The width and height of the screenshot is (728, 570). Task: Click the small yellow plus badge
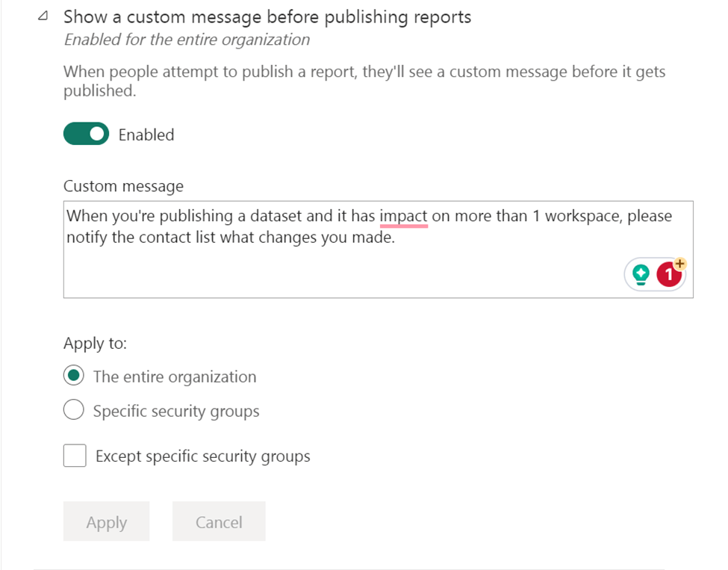[679, 264]
